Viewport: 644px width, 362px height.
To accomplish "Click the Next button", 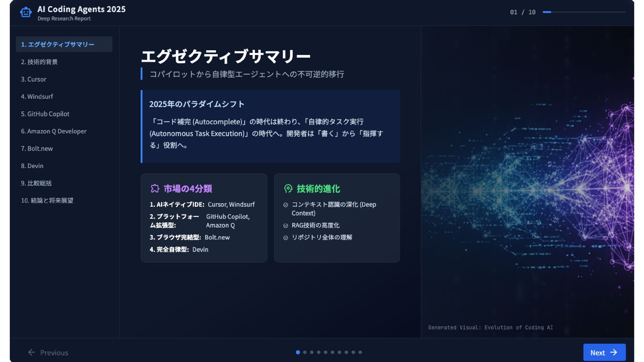I will 604,352.
